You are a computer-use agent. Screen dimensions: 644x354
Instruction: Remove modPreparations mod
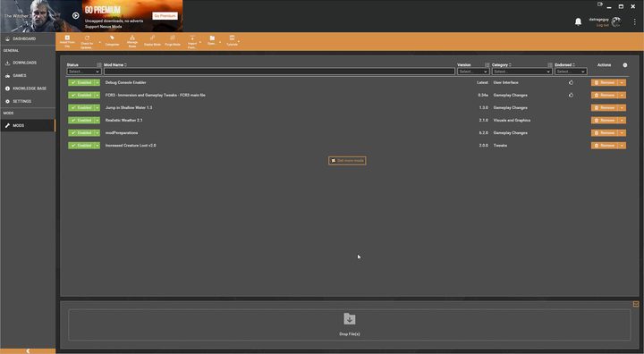605,132
